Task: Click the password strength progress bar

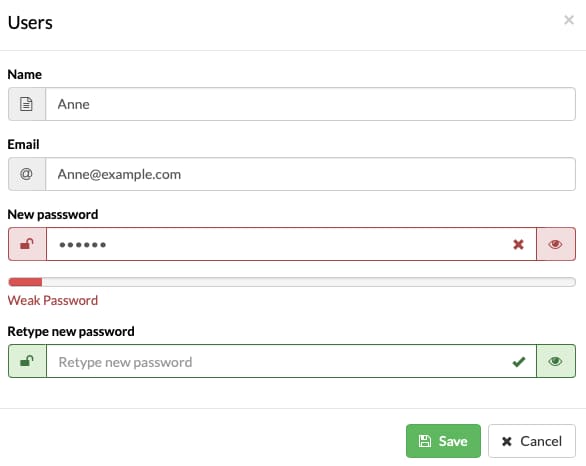Action: pyautogui.click(x=292, y=282)
